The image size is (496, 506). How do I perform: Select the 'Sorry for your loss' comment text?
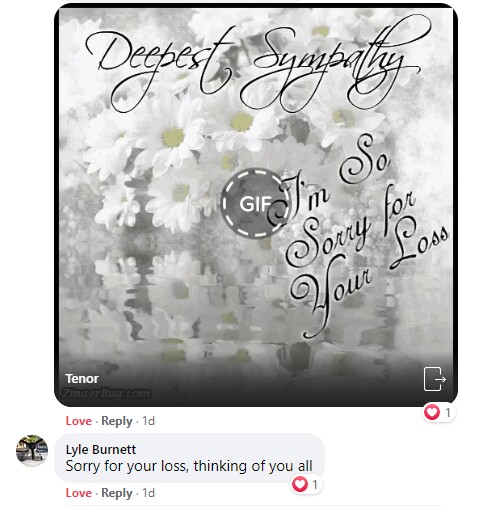tap(189, 466)
